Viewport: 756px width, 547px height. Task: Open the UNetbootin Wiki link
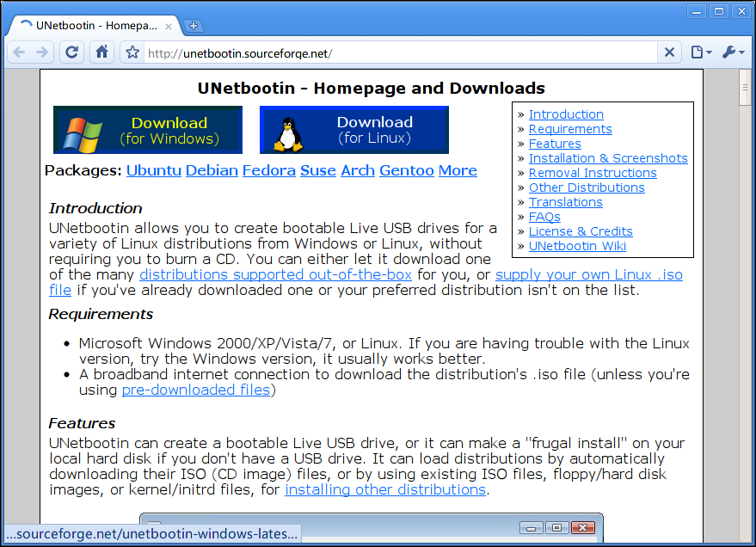578,246
